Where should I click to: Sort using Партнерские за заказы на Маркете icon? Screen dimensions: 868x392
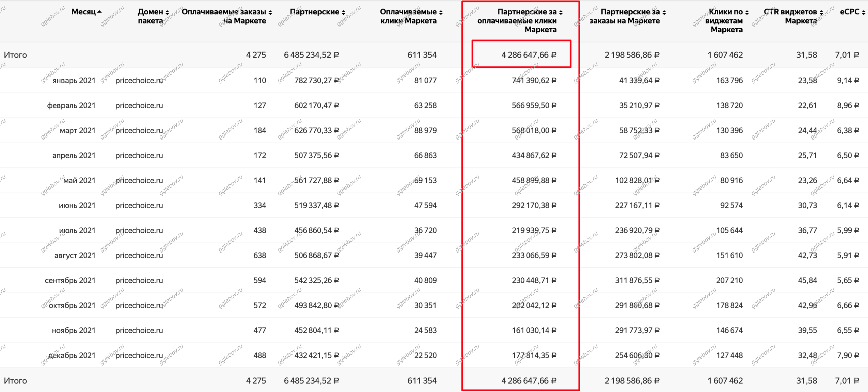(664, 12)
